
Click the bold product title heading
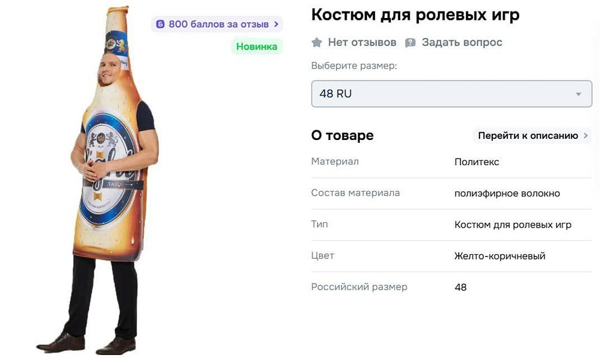[x=415, y=15]
